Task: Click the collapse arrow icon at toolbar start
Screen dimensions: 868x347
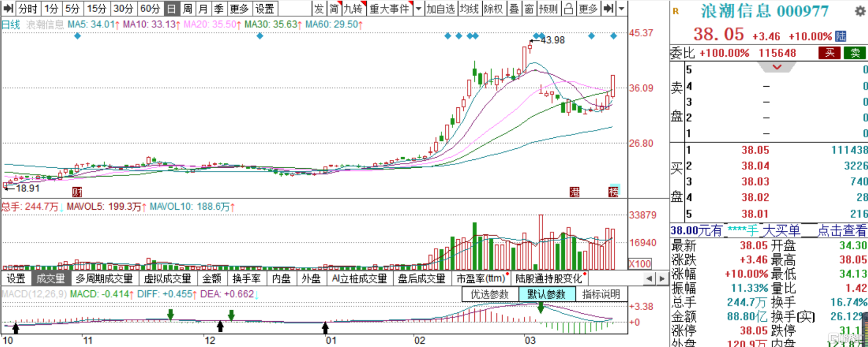Action: [8, 8]
